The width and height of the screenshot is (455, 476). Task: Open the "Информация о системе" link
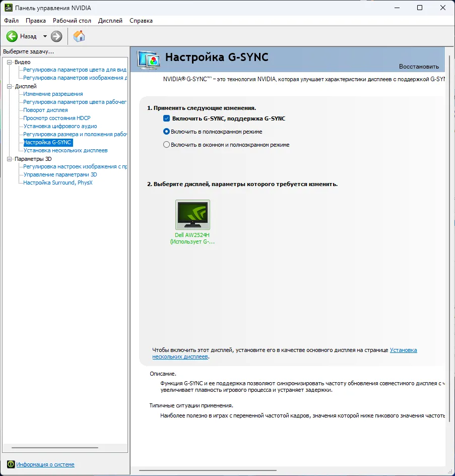(45, 464)
